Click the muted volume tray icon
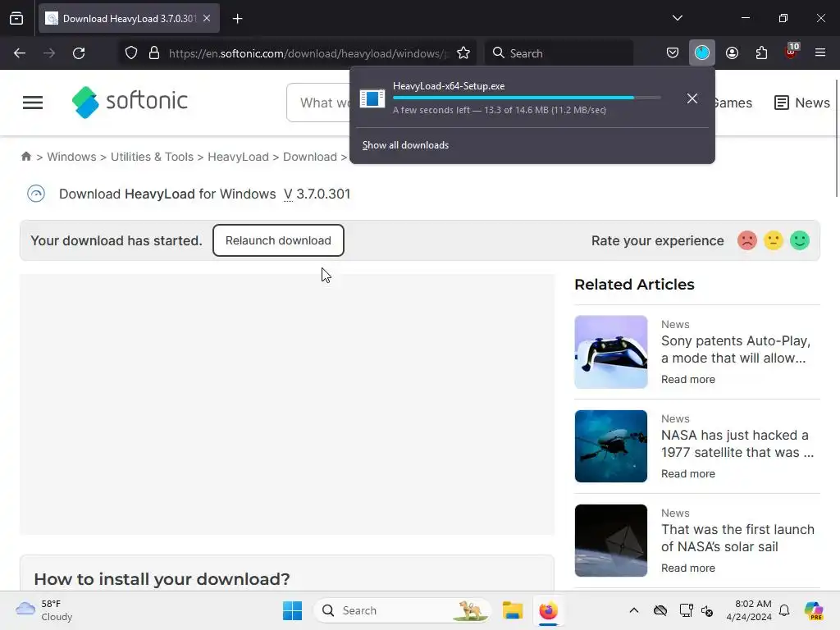This screenshot has width=840, height=630. tap(706, 610)
